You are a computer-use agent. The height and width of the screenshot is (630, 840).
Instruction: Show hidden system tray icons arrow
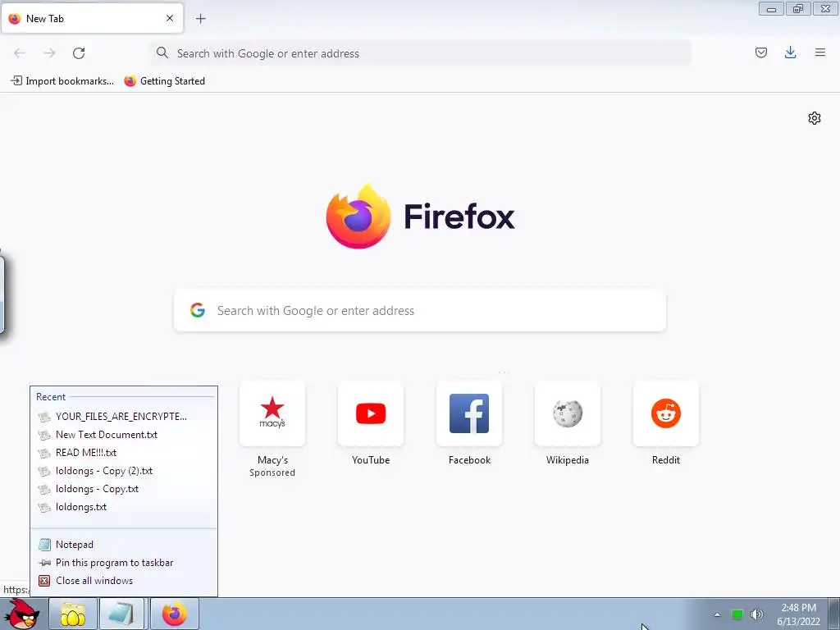pyautogui.click(x=717, y=614)
